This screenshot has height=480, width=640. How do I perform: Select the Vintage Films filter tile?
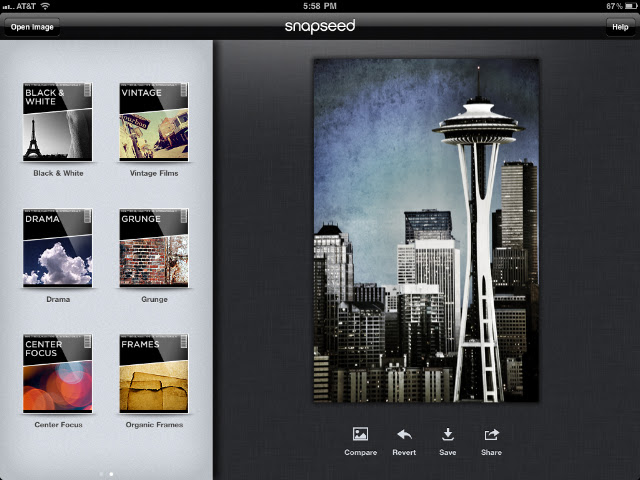pos(154,122)
